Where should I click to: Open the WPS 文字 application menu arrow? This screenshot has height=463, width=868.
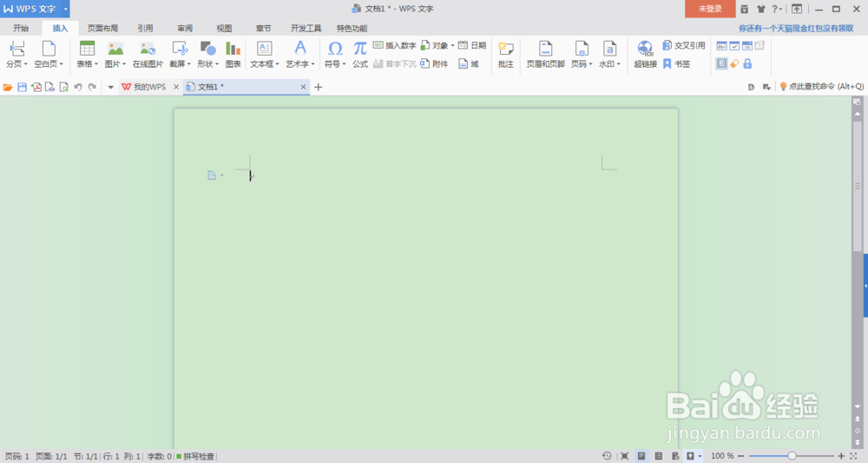point(65,9)
